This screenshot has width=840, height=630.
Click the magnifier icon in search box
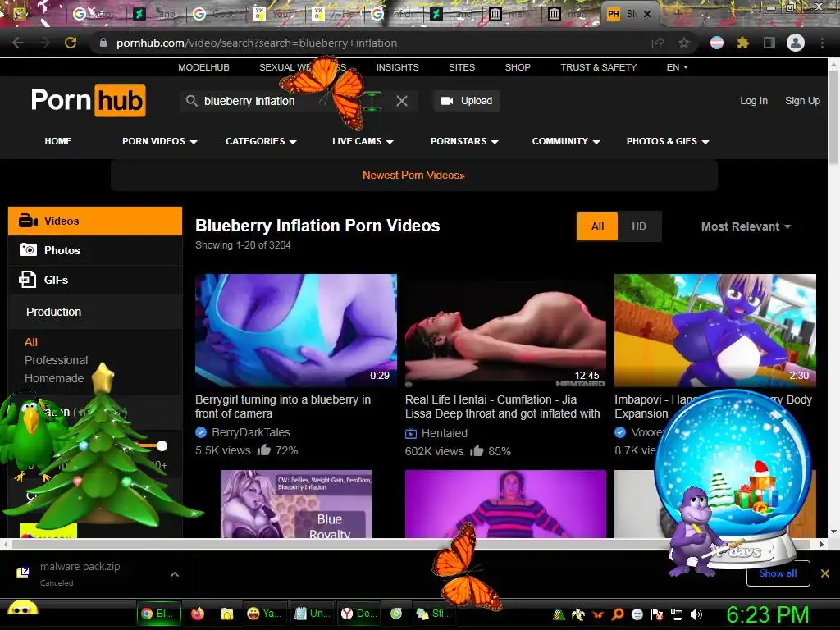point(191,101)
